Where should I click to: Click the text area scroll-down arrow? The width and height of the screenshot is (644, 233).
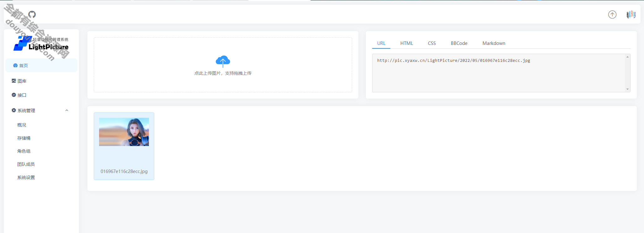click(627, 89)
